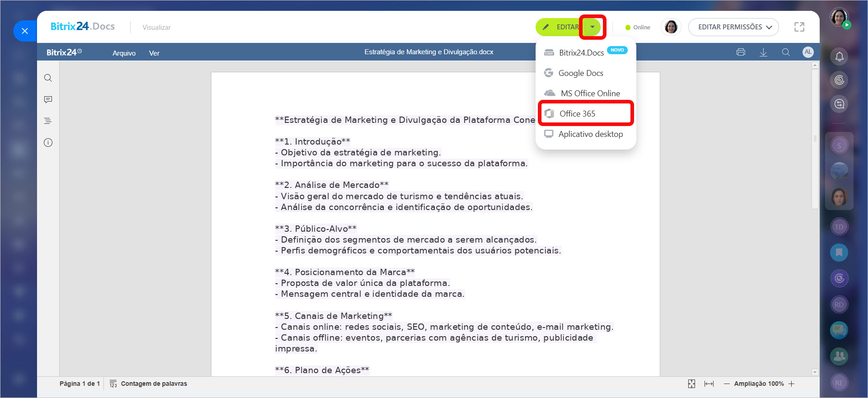Viewport: 868px width, 398px height.
Task: Print the document using printer icon
Action: [x=741, y=52]
